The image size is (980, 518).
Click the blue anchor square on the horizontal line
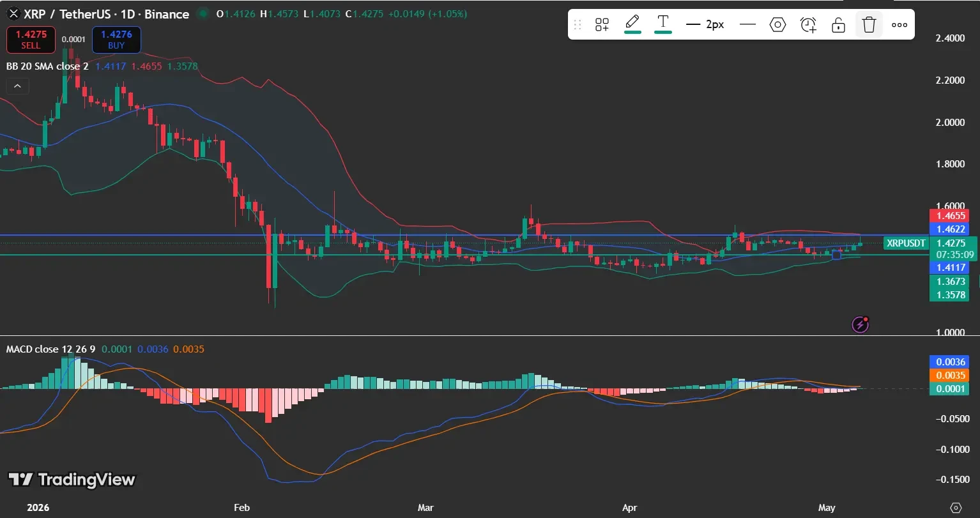click(836, 255)
